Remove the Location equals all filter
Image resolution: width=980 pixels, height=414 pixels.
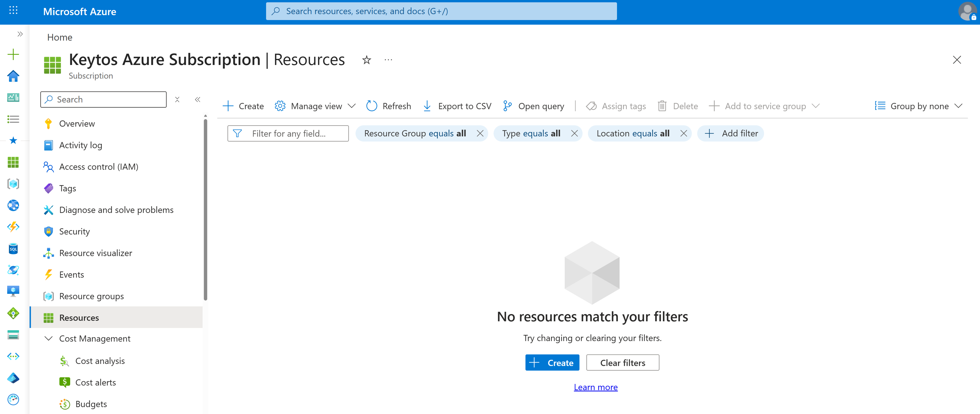tap(684, 134)
